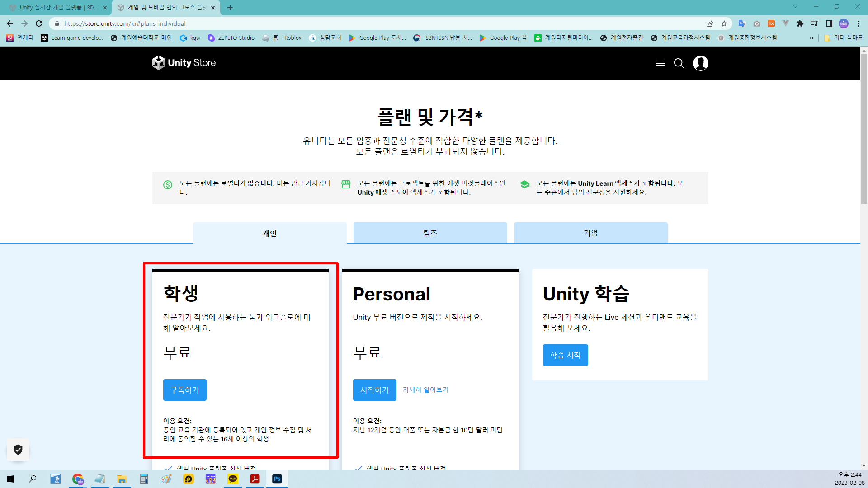Click the 학습 시작 button
This screenshot has height=488, width=868.
566,355
